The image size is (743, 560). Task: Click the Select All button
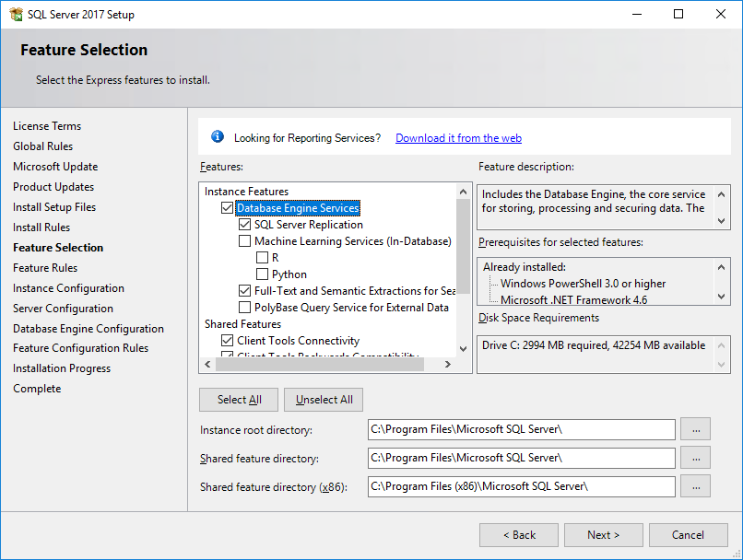[239, 400]
